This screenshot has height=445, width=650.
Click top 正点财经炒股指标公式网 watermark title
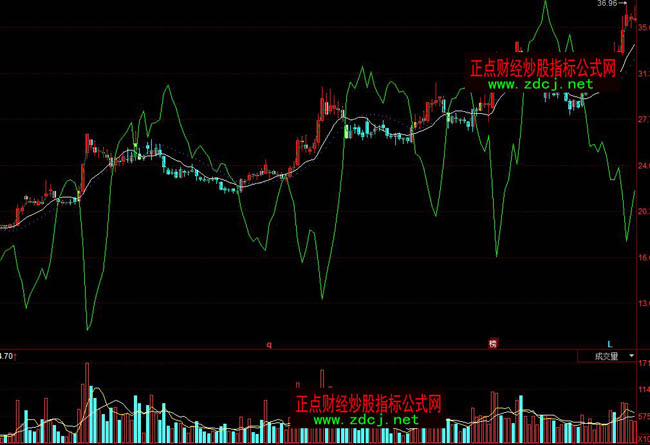pos(542,67)
